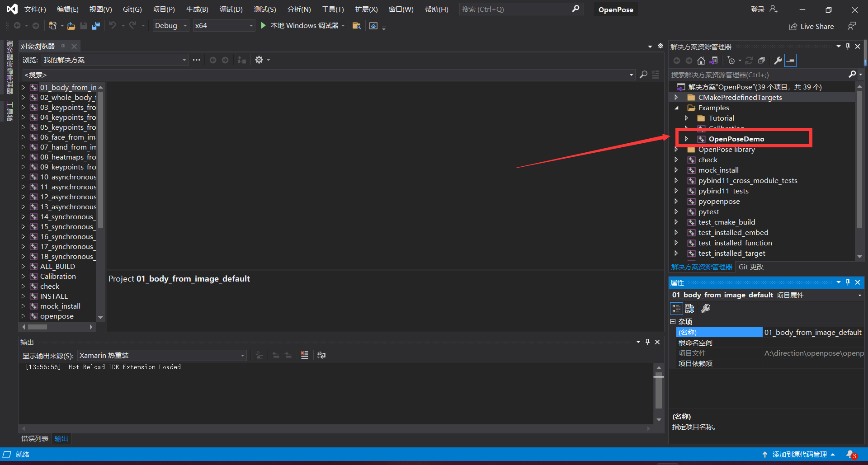Pin the Properties panel
Viewport: 868px width, 465px height.
[848, 282]
